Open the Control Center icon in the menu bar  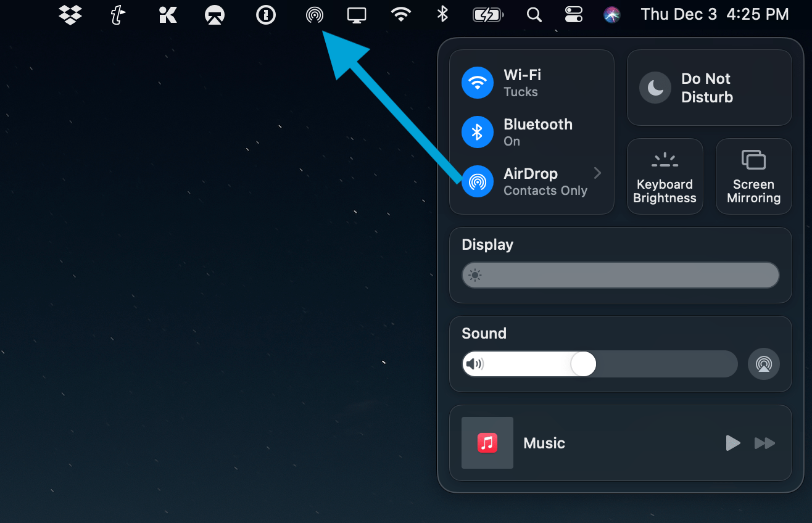coord(573,15)
